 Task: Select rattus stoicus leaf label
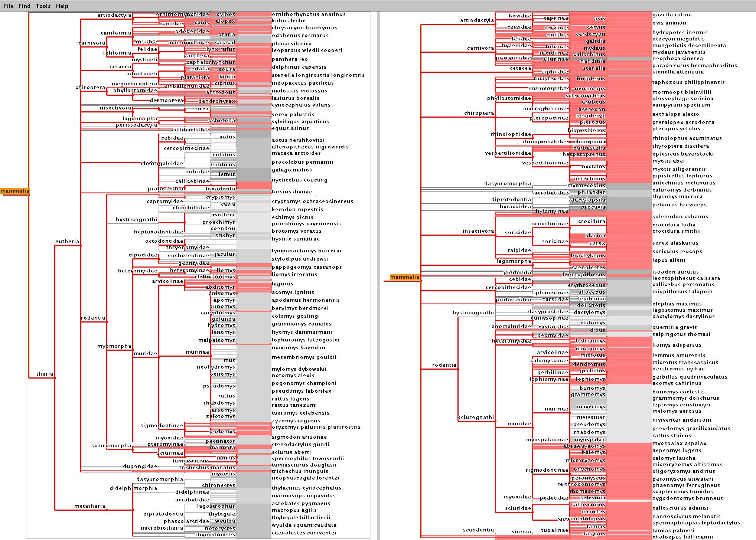(672, 435)
